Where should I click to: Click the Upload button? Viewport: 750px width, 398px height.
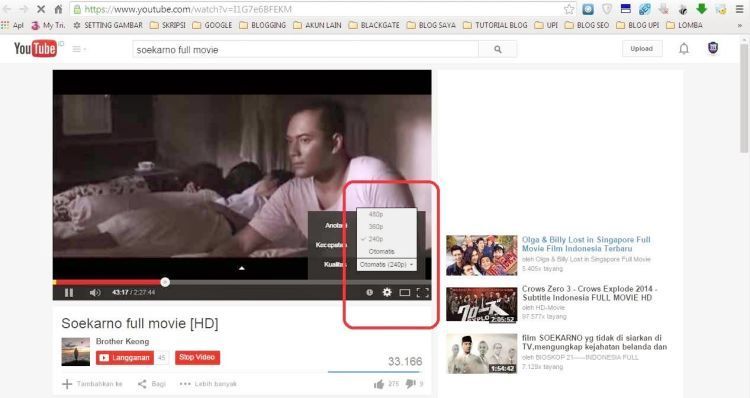(x=641, y=49)
